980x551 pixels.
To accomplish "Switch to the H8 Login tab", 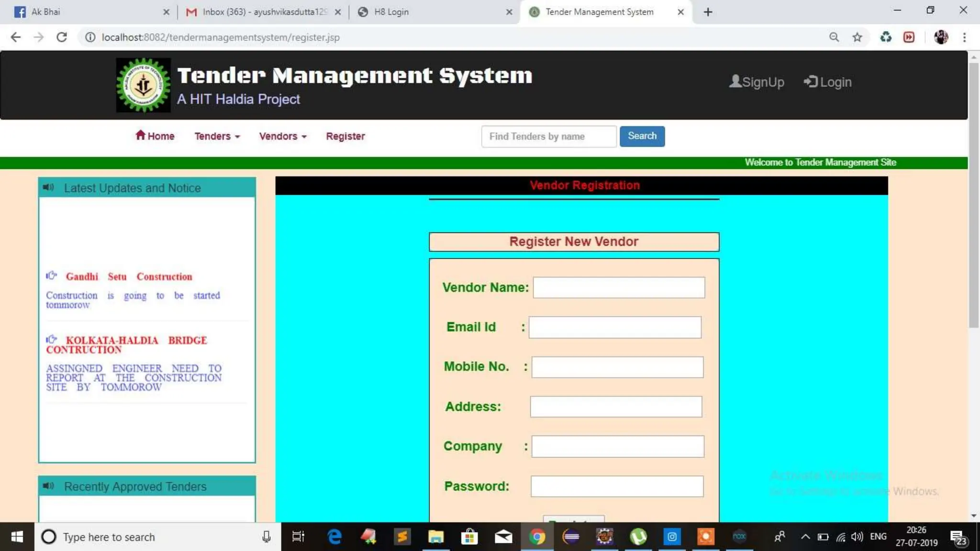I will click(391, 12).
